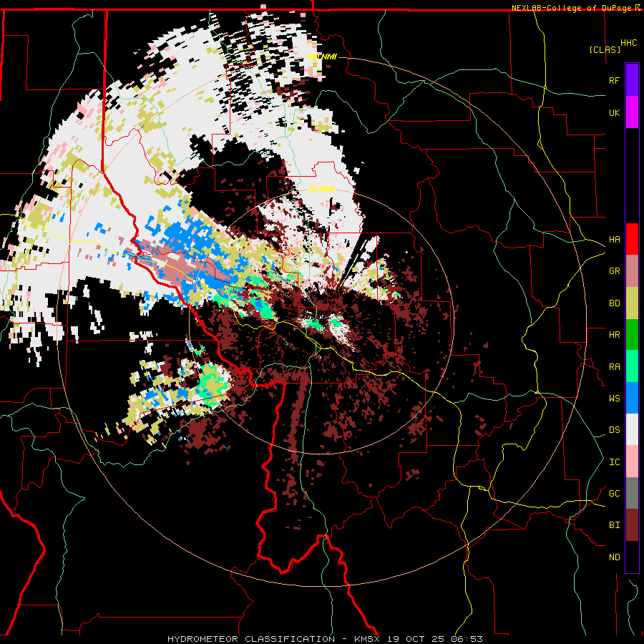Click the light green RA rain swatch
644x644 pixels.
pos(632,366)
